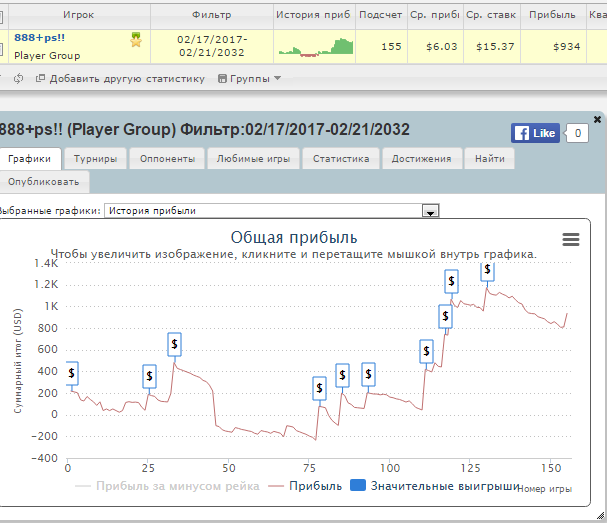Click the $934 profit cell
Screen dimensions: 607x523
pos(554,47)
